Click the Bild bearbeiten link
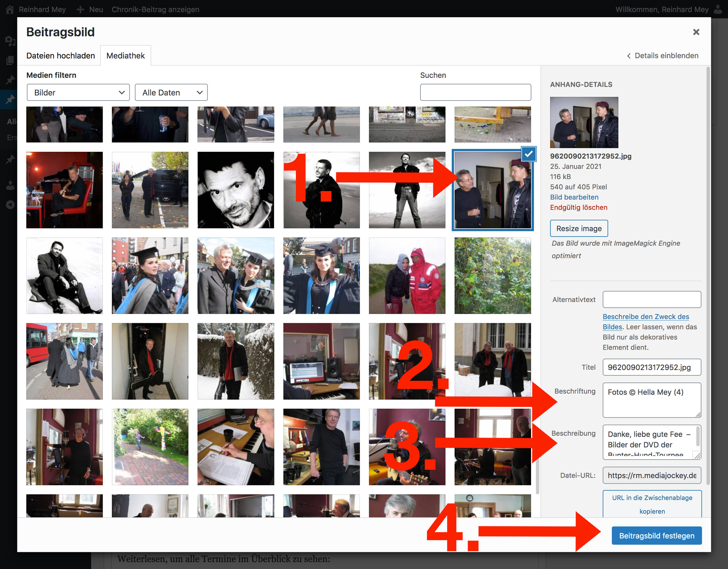The width and height of the screenshot is (728, 569). (574, 197)
